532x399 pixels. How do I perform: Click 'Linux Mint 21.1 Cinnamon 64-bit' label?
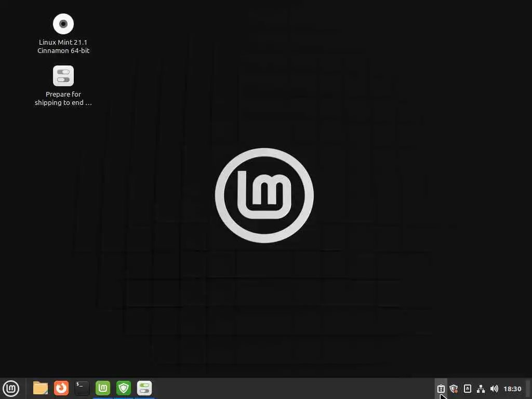[x=63, y=46]
